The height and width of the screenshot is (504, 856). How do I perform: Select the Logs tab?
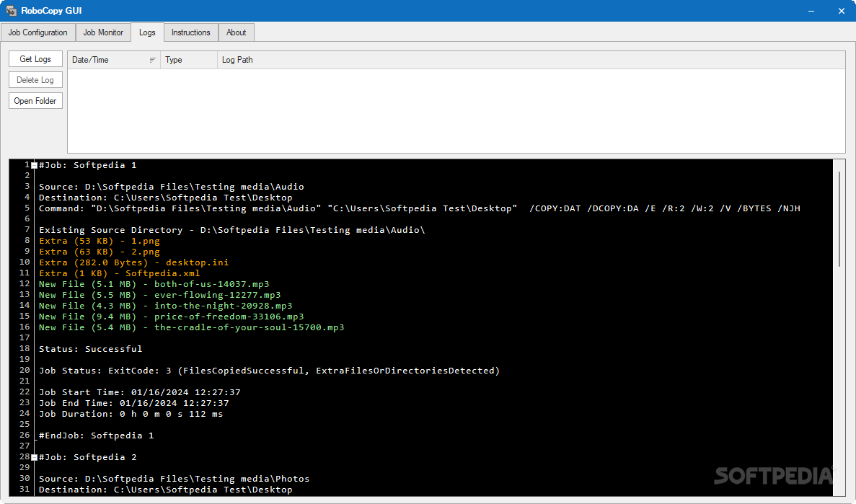pos(147,32)
